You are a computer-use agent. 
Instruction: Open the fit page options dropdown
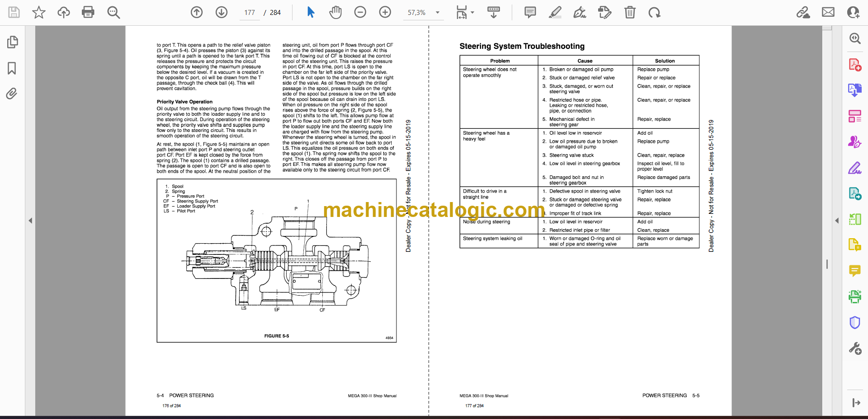(465, 12)
